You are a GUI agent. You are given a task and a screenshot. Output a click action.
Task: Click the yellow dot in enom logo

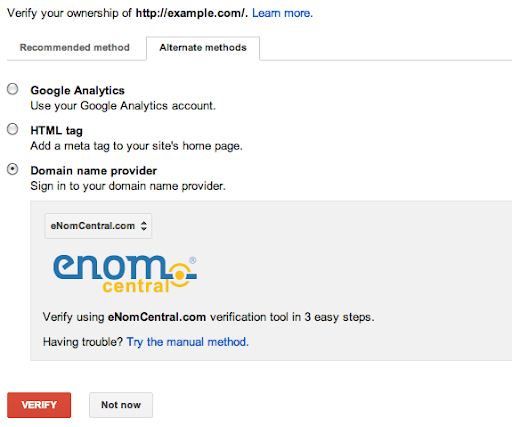pos(180,275)
